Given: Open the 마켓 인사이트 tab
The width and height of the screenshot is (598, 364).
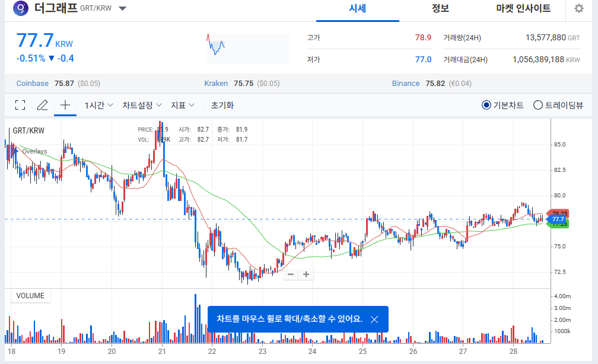Looking at the screenshot, I should click(523, 8).
